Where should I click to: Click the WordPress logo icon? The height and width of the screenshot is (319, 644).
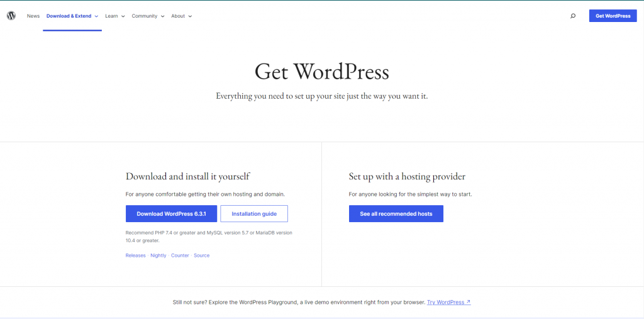pos(11,16)
